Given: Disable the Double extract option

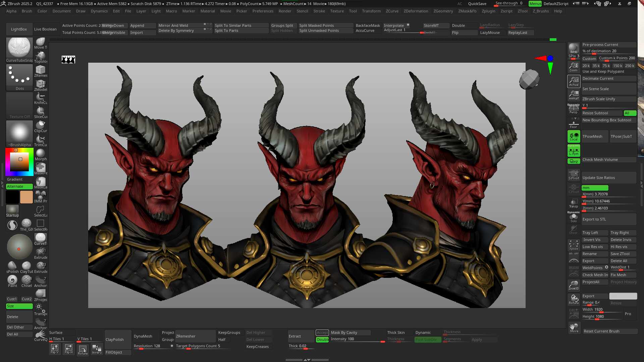Looking at the screenshot, I should [322, 340].
